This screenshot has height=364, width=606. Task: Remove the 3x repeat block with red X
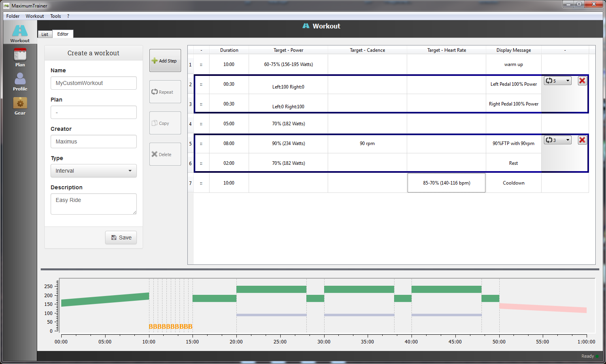[x=582, y=140]
